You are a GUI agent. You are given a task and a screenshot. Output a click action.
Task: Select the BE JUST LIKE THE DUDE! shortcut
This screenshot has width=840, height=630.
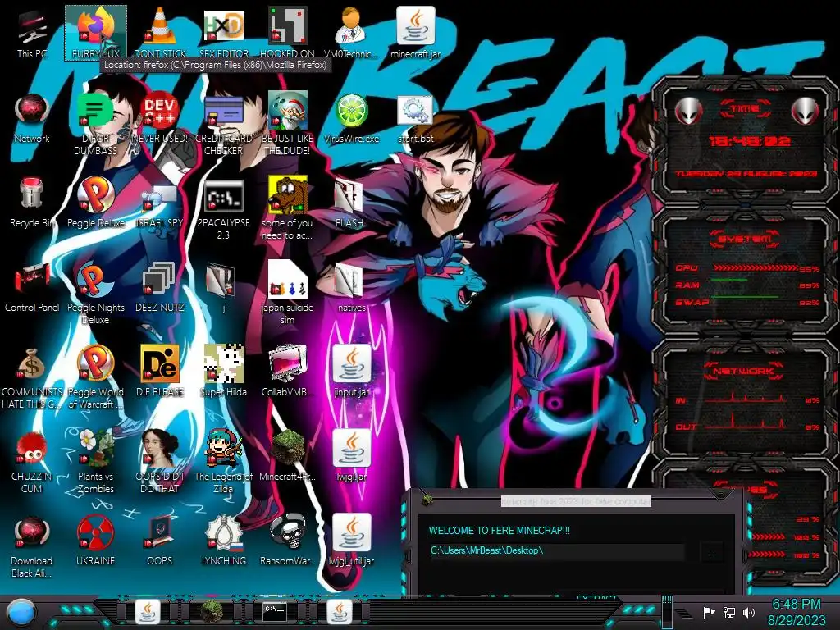288,124
